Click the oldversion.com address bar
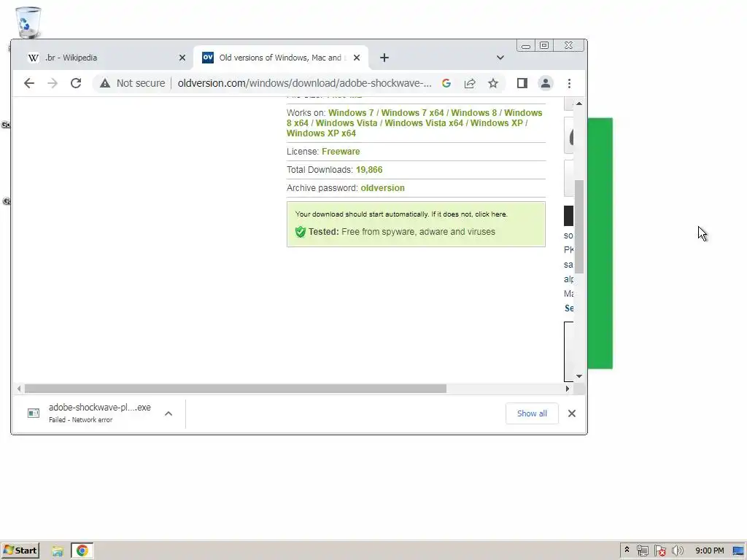 [304, 83]
